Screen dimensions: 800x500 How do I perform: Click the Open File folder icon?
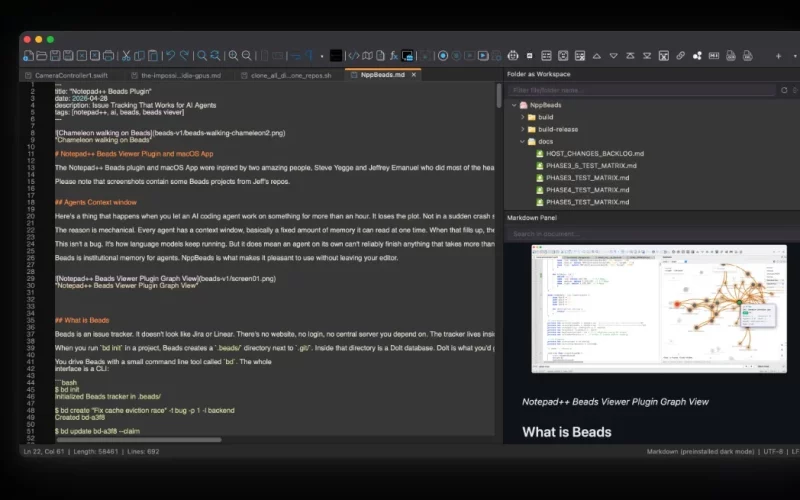(x=42, y=56)
